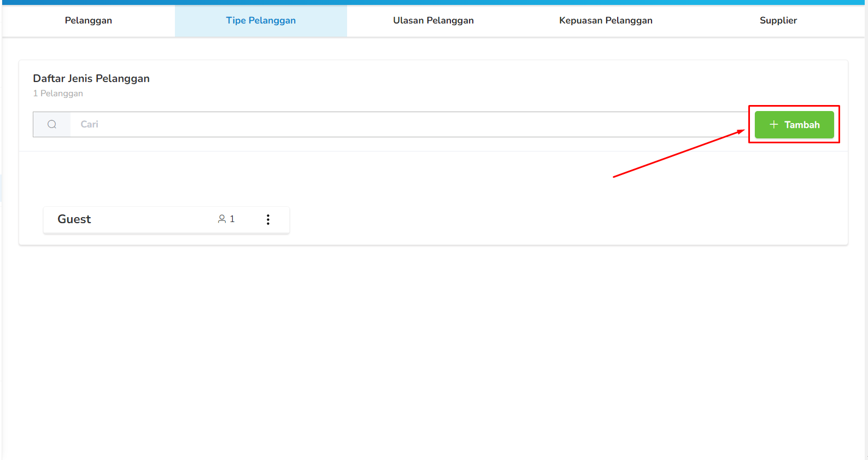Focus the Cari search field

coord(409,124)
